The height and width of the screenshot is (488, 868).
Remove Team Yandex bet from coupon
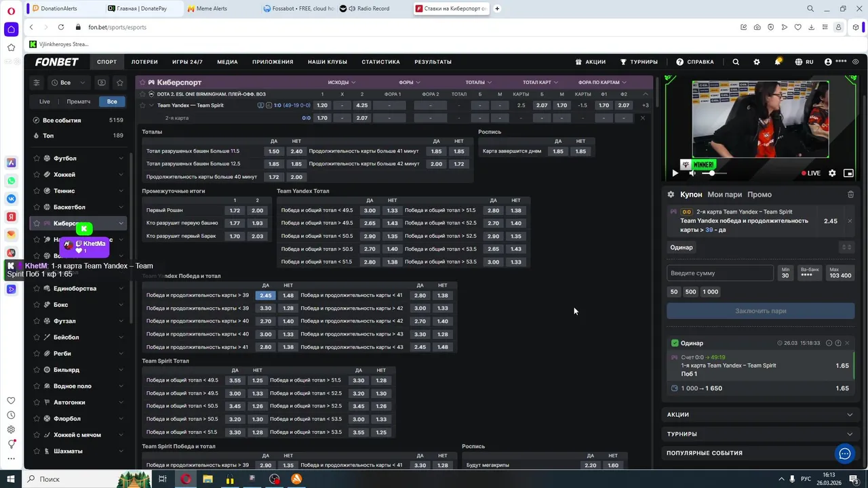pos(850,221)
